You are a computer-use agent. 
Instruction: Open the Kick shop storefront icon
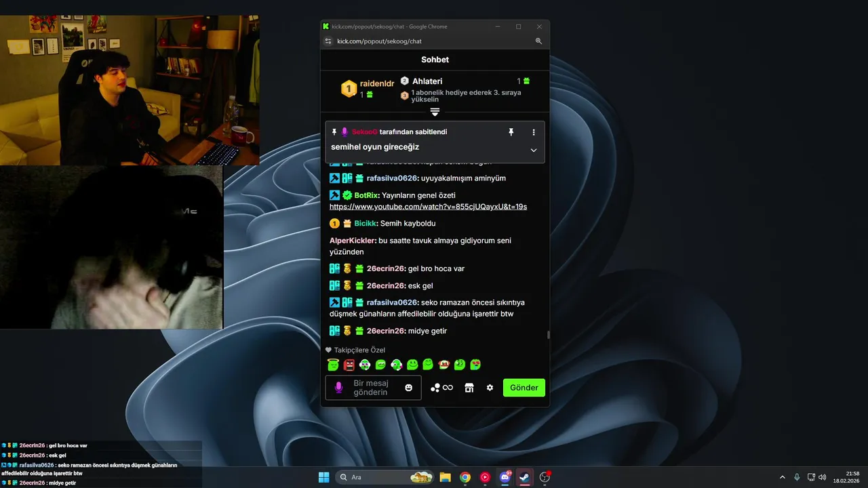[469, 388]
